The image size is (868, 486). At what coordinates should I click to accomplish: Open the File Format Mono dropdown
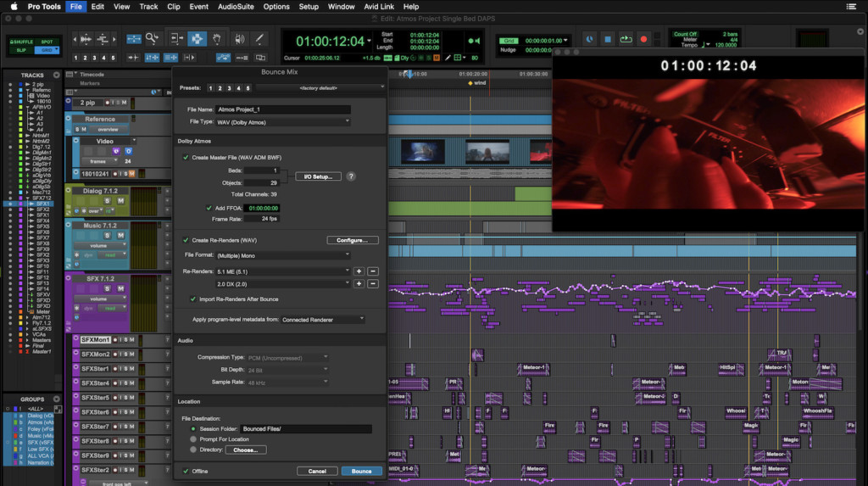[x=283, y=254]
